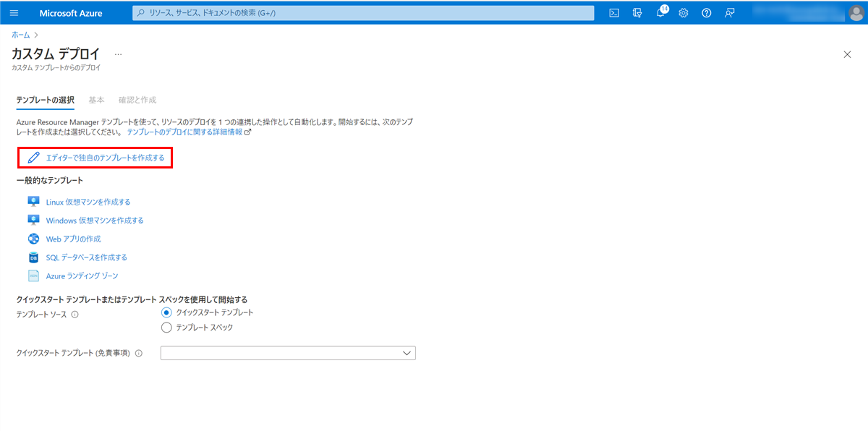
Task: Open portal settings gear
Action: pos(684,13)
